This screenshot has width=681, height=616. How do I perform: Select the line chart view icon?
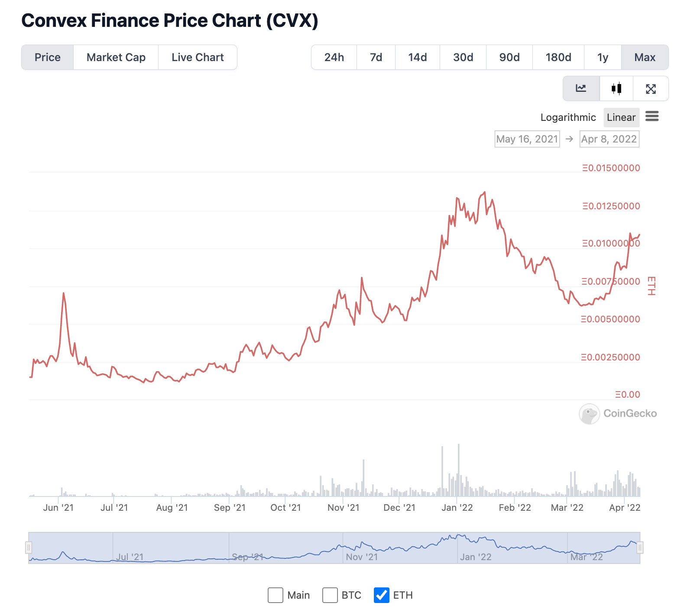pyautogui.click(x=581, y=88)
